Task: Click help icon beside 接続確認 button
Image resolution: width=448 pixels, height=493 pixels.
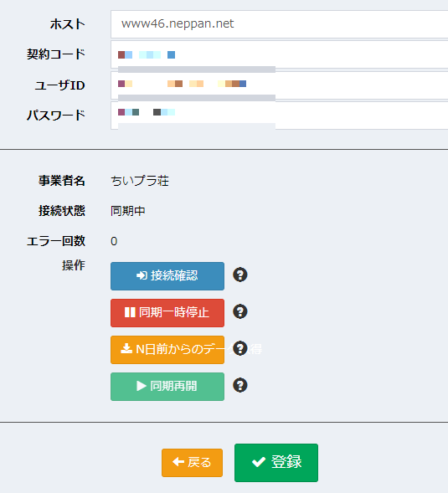Action: coord(240,275)
